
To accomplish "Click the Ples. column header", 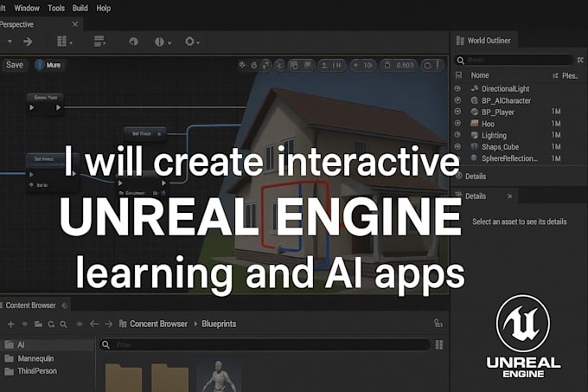I will pyautogui.click(x=566, y=76).
